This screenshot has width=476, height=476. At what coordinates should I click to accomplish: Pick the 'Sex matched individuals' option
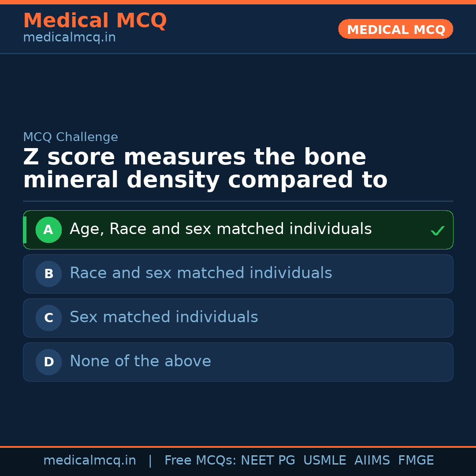tap(164, 317)
